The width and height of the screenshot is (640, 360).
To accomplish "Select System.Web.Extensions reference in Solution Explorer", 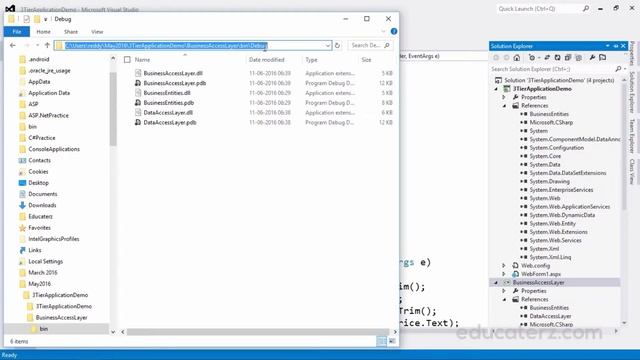I will point(558,232).
